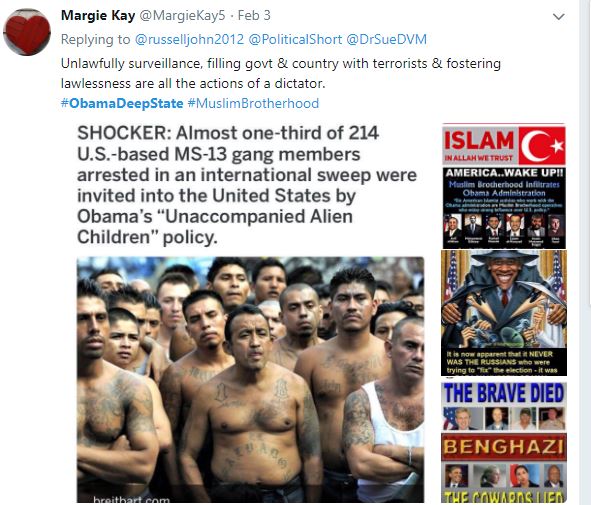This screenshot has height=505, width=591.
Task: Open the #ObamaDeepState hashtag
Action: click(122, 103)
